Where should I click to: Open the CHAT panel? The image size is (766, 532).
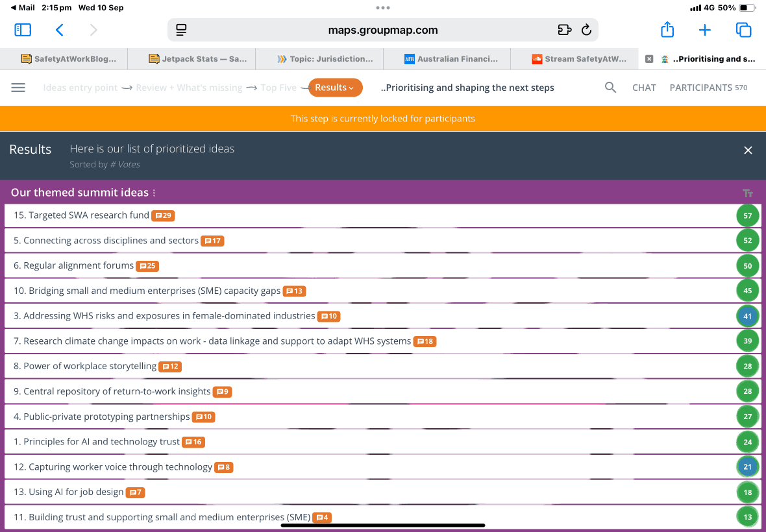pyautogui.click(x=644, y=88)
